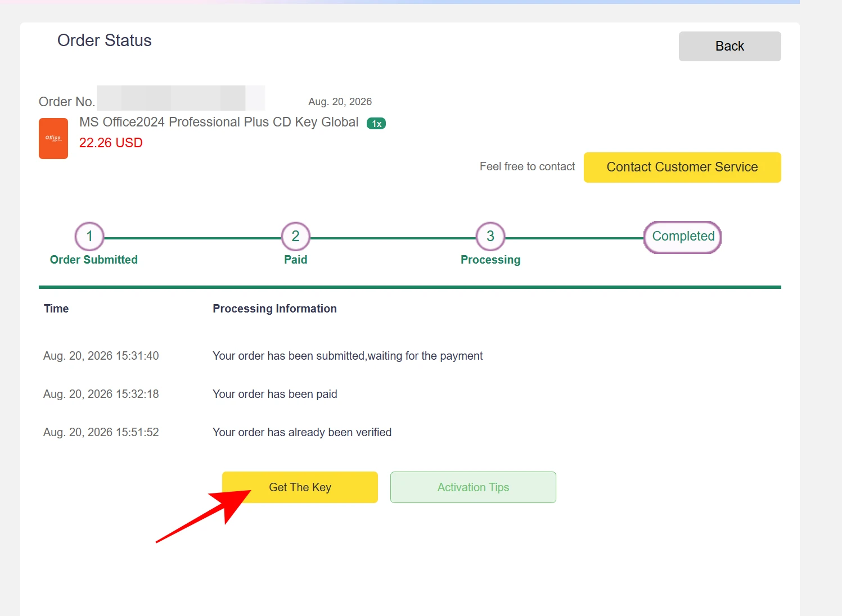Click the already been verified message

tap(302, 432)
